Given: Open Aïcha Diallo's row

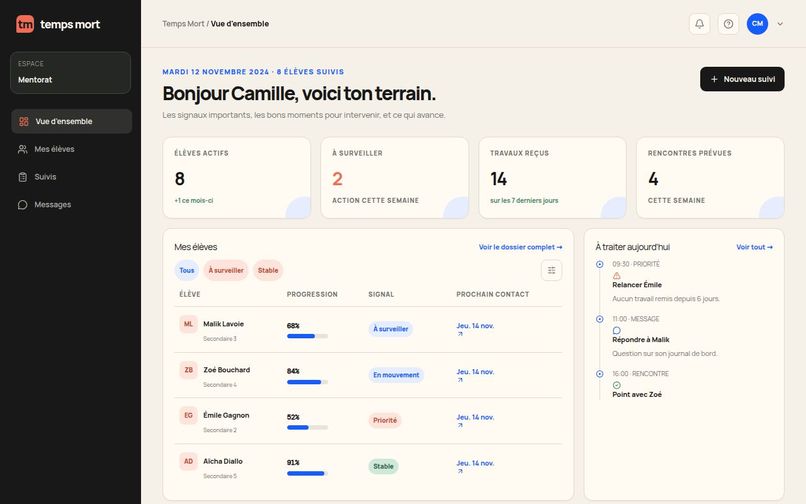Looking at the screenshot, I should 368,467.
